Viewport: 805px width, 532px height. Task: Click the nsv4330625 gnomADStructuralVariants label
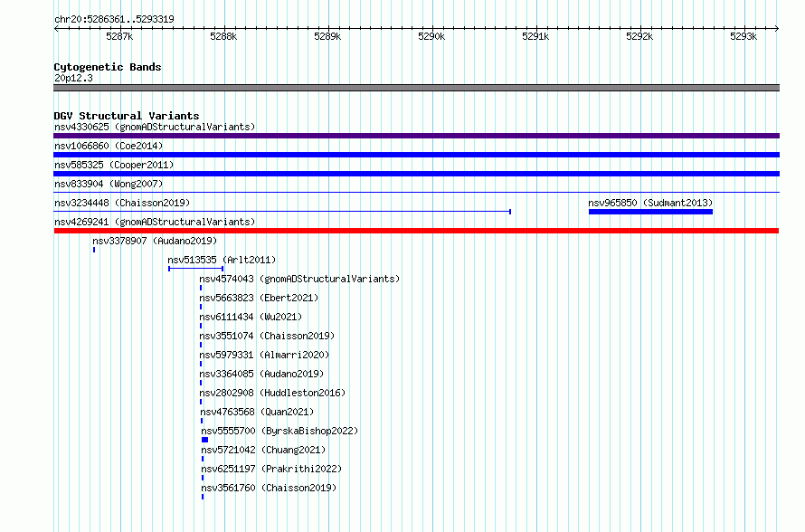click(x=155, y=127)
